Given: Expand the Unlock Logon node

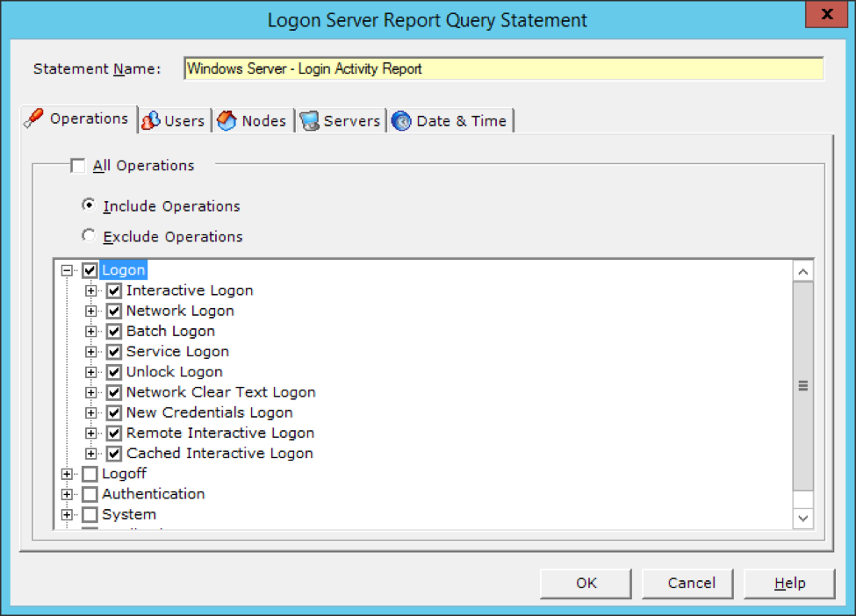Looking at the screenshot, I should click(x=91, y=372).
